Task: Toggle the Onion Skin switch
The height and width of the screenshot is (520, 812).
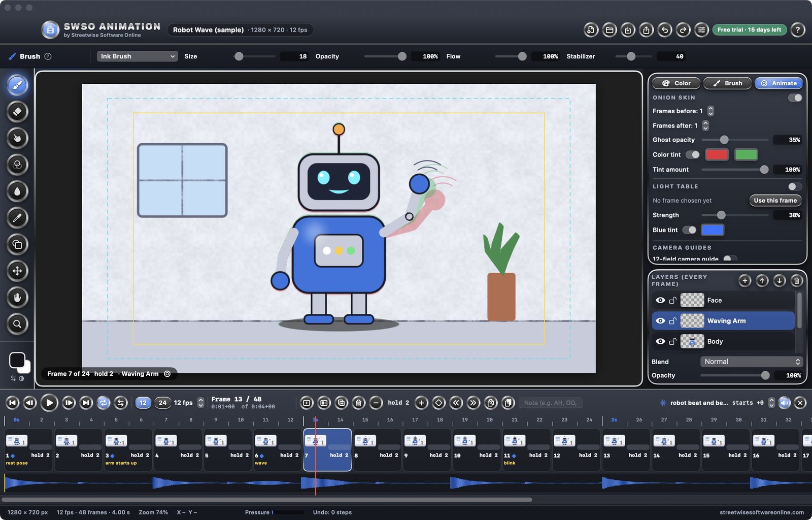Action: tap(795, 97)
